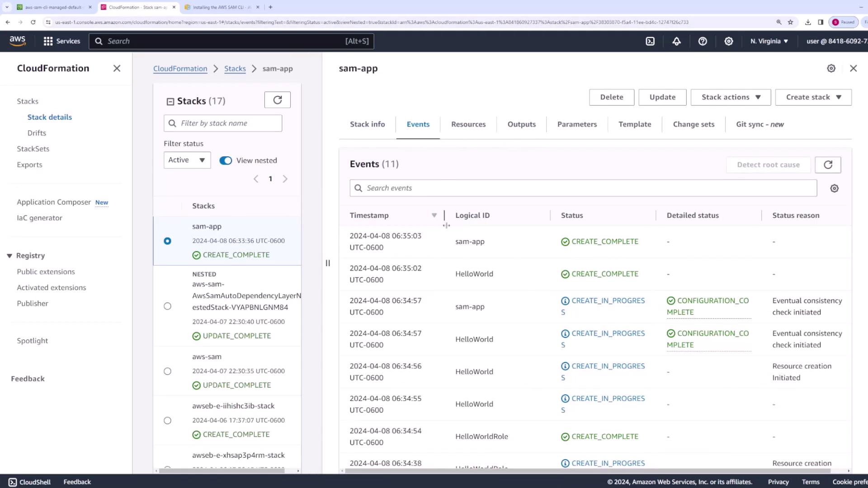Open the Active filter status dropdown

point(187,160)
